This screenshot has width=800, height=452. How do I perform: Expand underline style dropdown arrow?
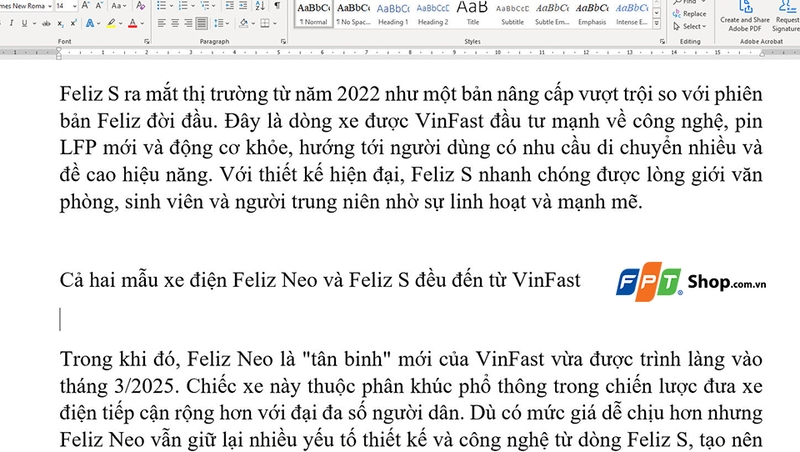[34, 23]
